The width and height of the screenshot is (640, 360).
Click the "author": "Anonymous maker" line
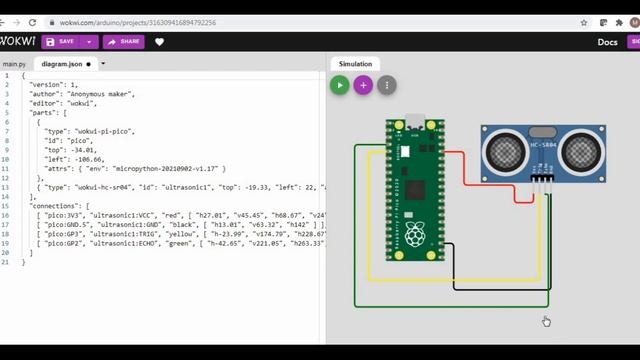coord(82,94)
